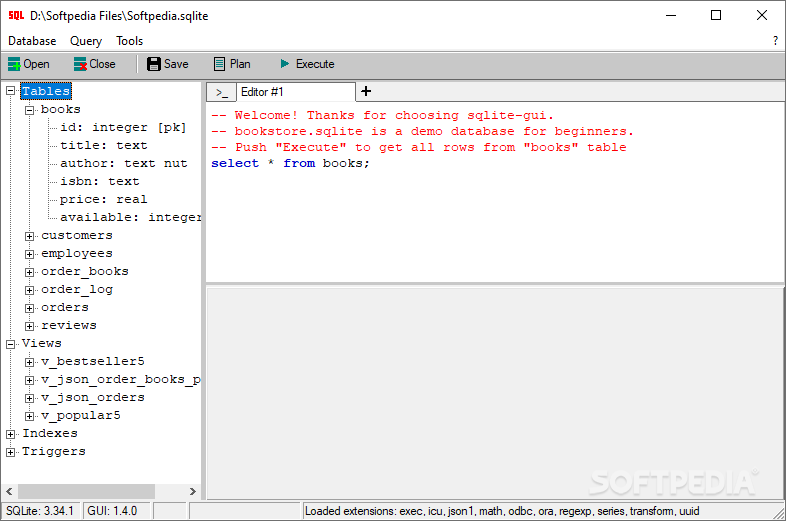The image size is (786, 521).
Task: Click the green Execute play icon
Action: [x=285, y=64]
